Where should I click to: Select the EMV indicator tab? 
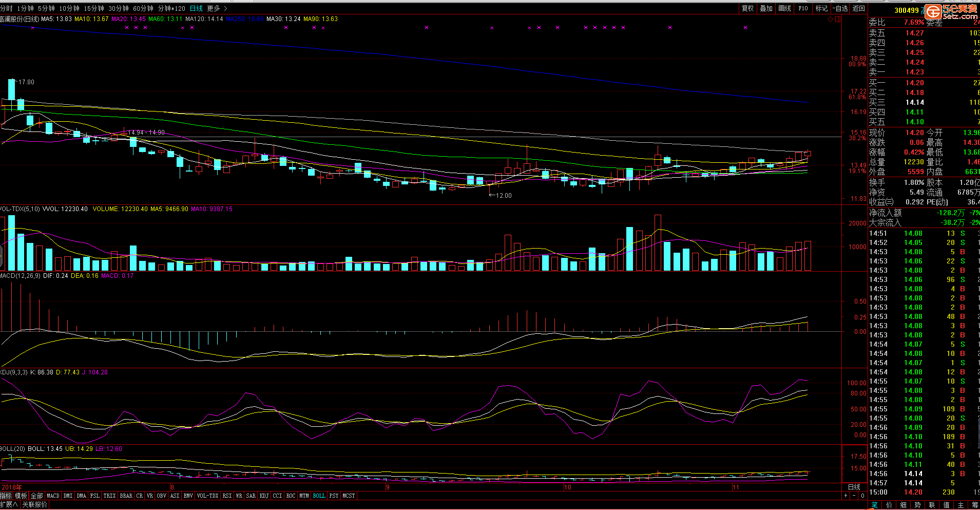click(188, 496)
